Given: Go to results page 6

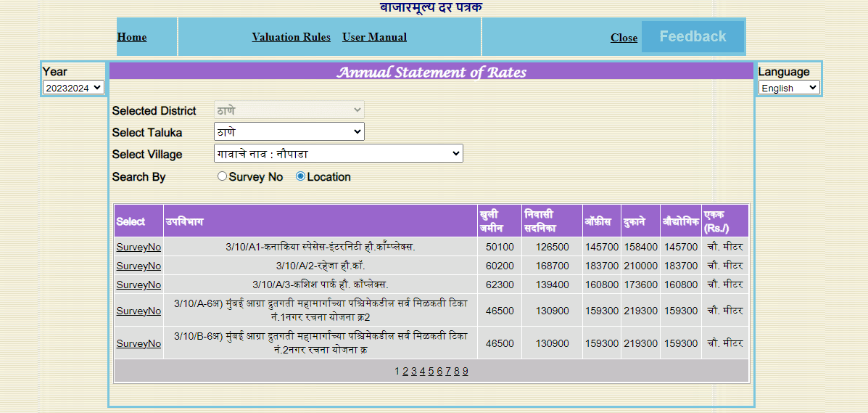Looking at the screenshot, I should tap(439, 371).
